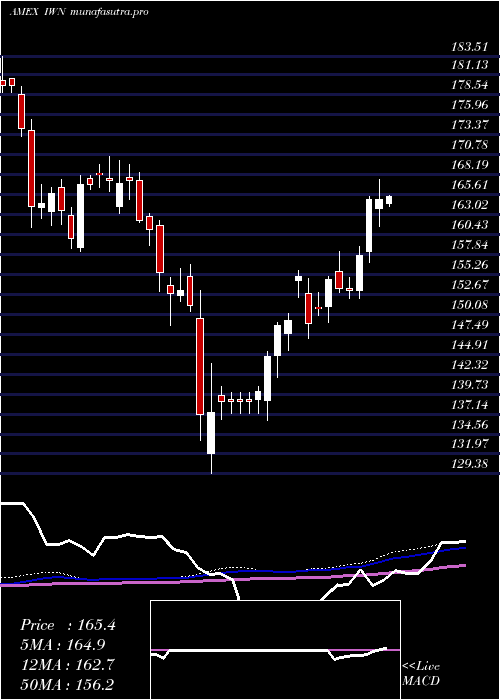Click the 175.96 price axis label

pyautogui.click(x=469, y=105)
